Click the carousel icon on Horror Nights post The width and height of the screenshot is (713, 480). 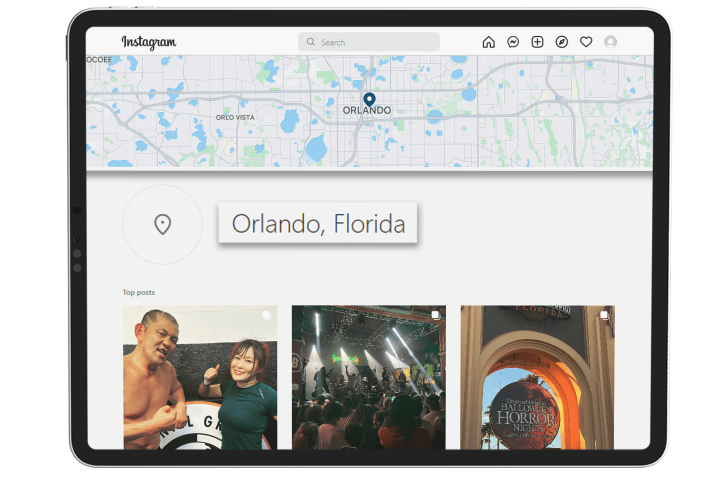(604, 315)
